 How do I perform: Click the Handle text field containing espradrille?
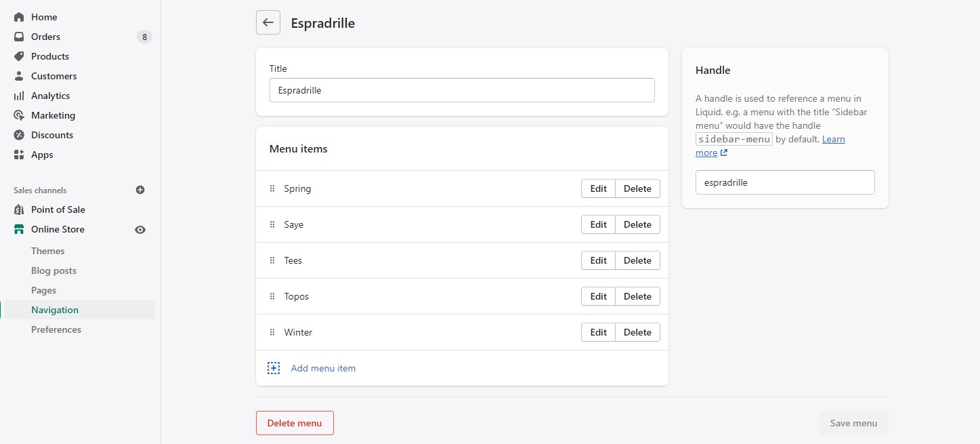(x=785, y=182)
